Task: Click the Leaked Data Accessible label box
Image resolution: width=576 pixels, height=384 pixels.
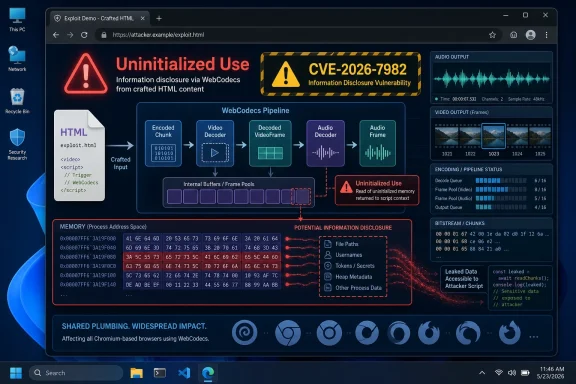Action: [x=464, y=279]
